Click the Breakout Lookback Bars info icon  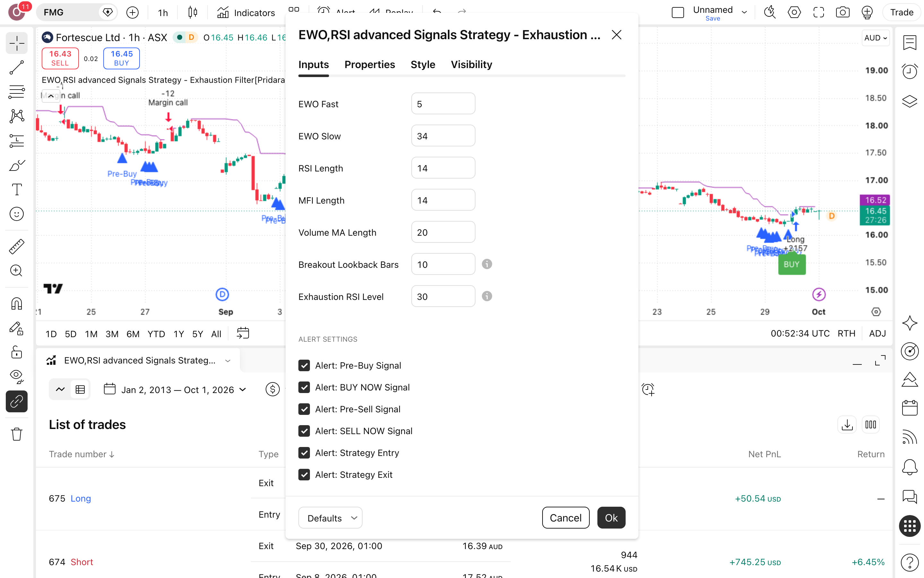pyautogui.click(x=487, y=264)
